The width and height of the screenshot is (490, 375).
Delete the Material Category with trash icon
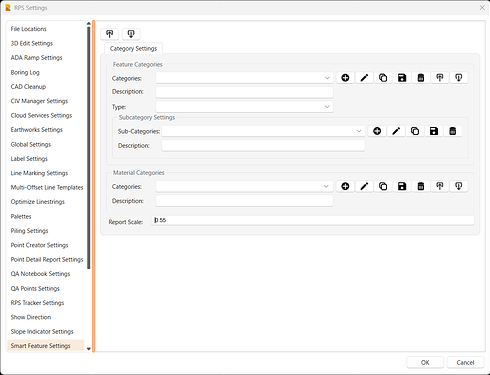[421, 186]
